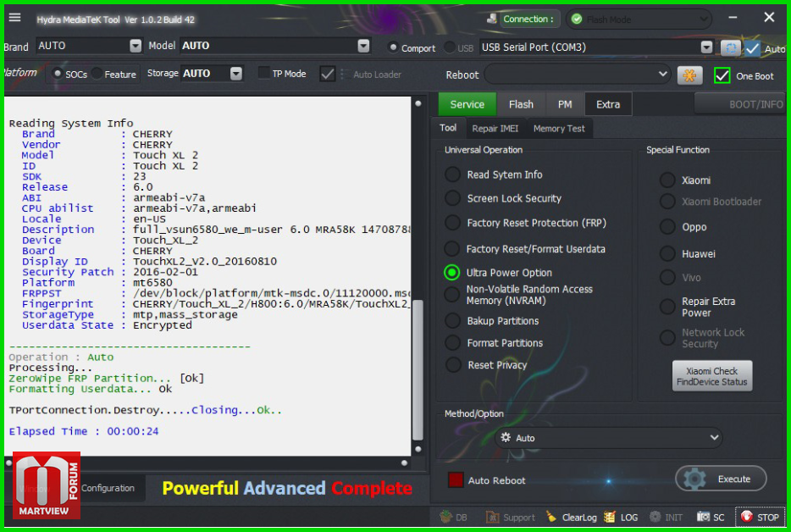This screenshot has height=532, width=791.
Task: Click the orange asterisk reboot button
Action: tap(689, 75)
